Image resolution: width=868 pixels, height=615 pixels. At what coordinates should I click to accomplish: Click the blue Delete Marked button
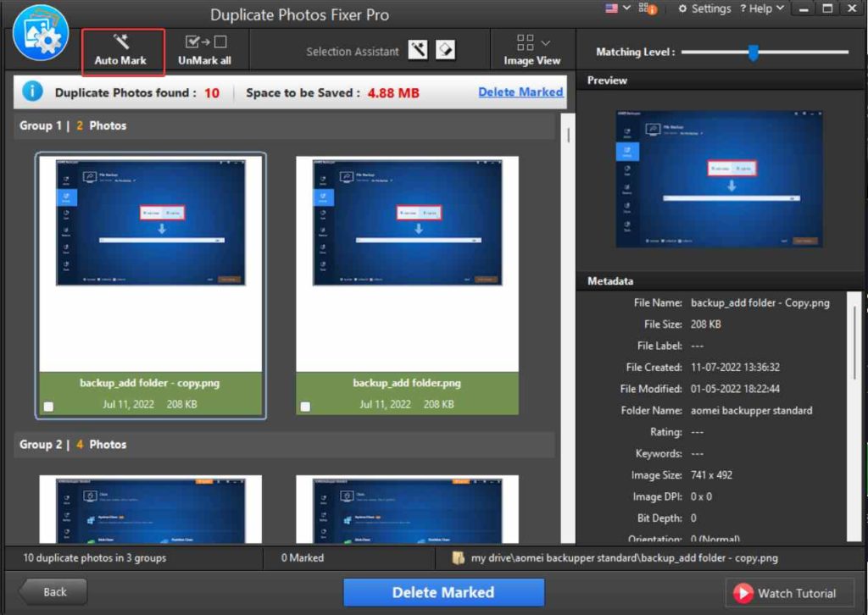[443, 592]
